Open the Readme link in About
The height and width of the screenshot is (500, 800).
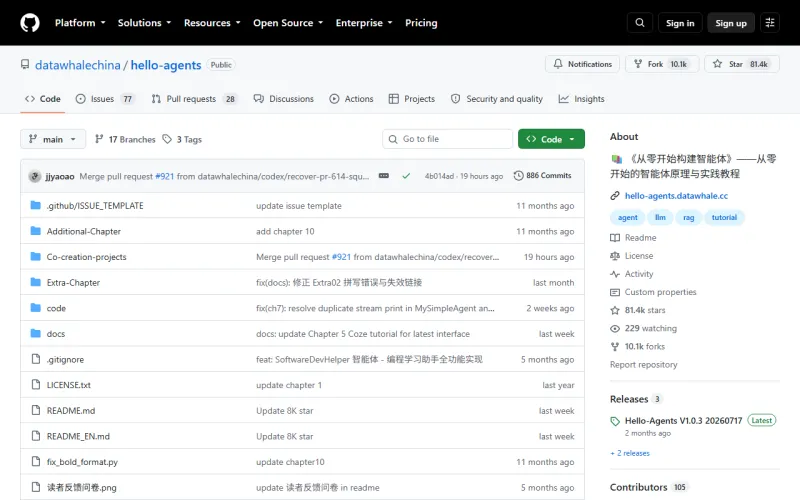(x=633, y=238)
